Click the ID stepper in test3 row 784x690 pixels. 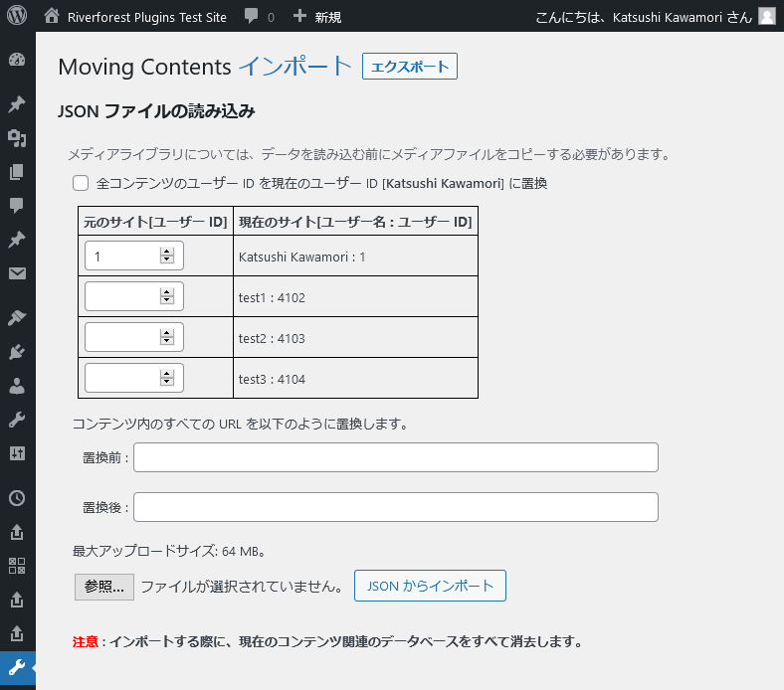[166, 378]
